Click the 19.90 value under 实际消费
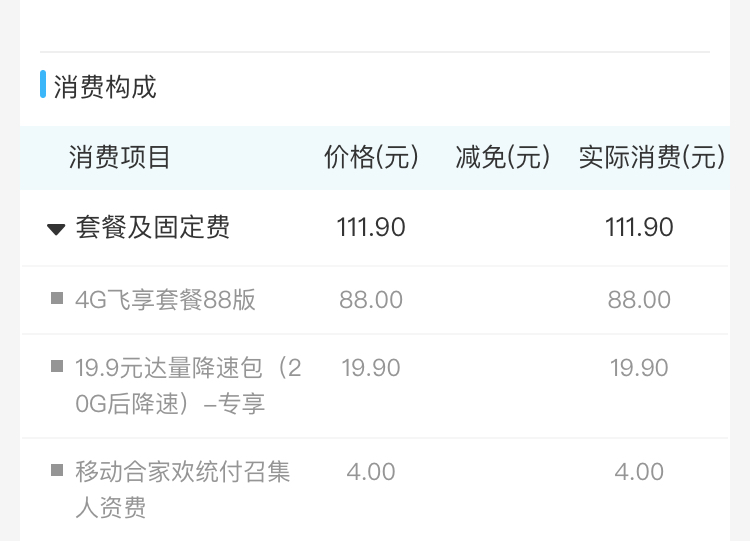 639,368
